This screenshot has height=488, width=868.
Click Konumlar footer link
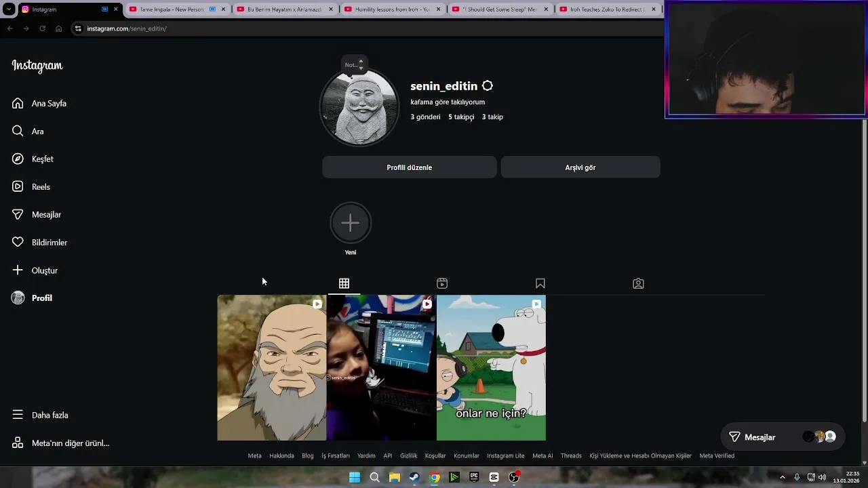coord(467,455)
